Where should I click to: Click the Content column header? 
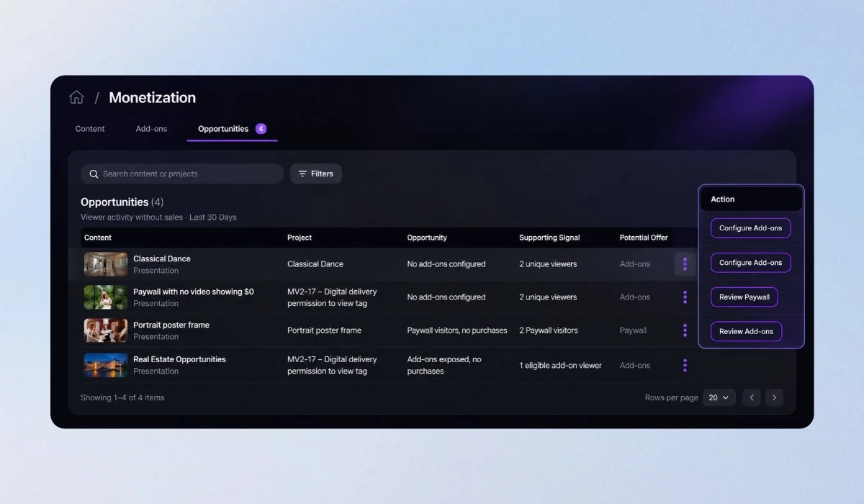tap(98, 238)
